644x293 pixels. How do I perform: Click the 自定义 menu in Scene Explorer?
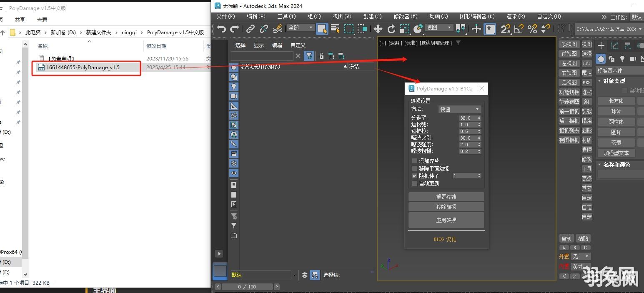click(297, 45)
